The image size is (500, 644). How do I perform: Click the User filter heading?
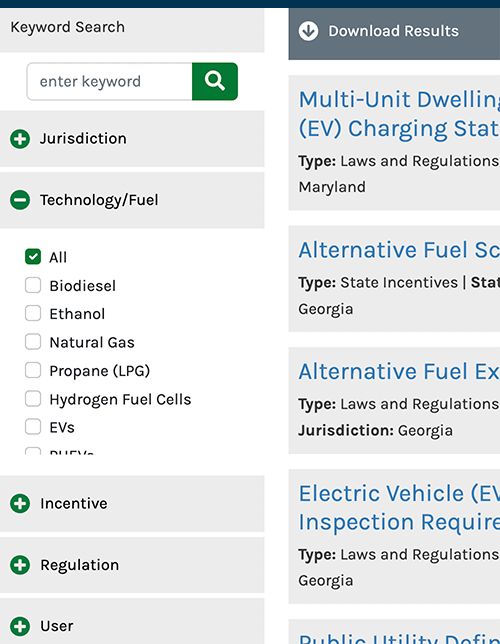point(57,626)
